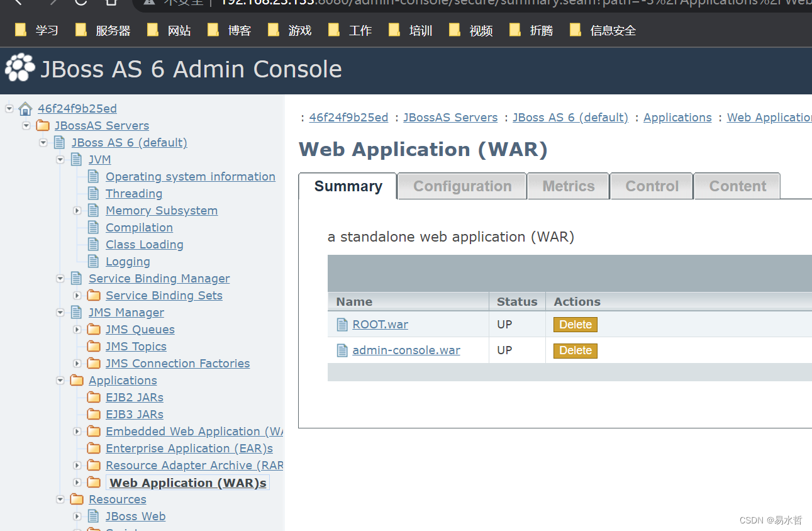Collapse the 46f24f9b25ed root tree node
Image resolution: width=812 pixels, height=531 pixels.
[x=9, y=109]
